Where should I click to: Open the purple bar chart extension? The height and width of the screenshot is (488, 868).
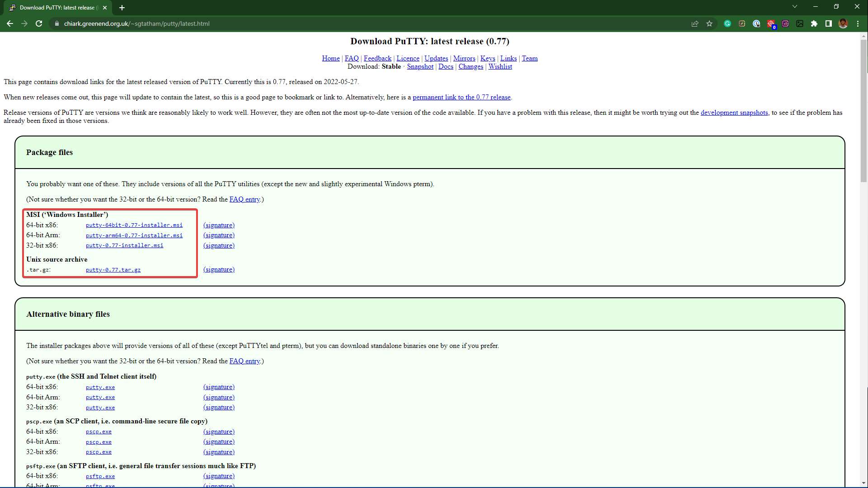pos(785,23)
